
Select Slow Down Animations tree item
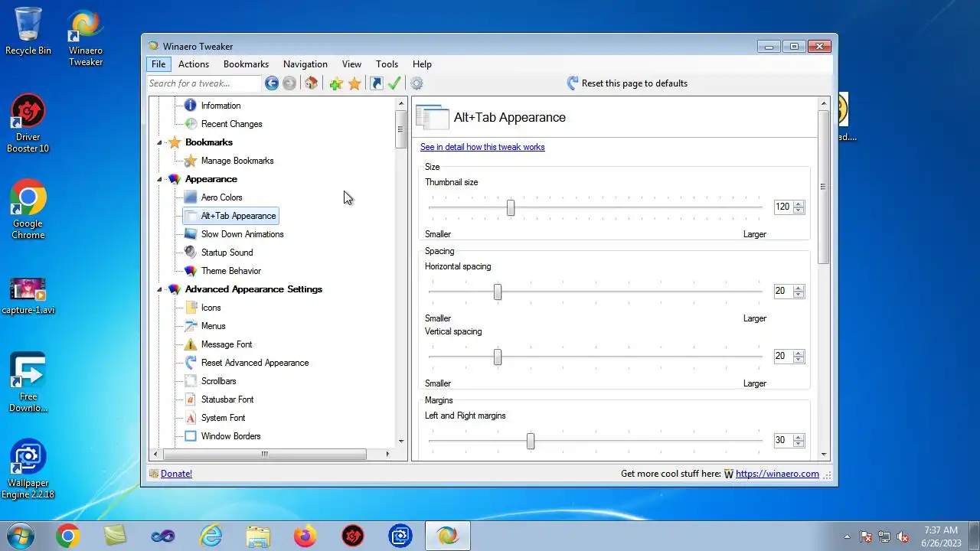pyautogui.click(x=242, y=234)
